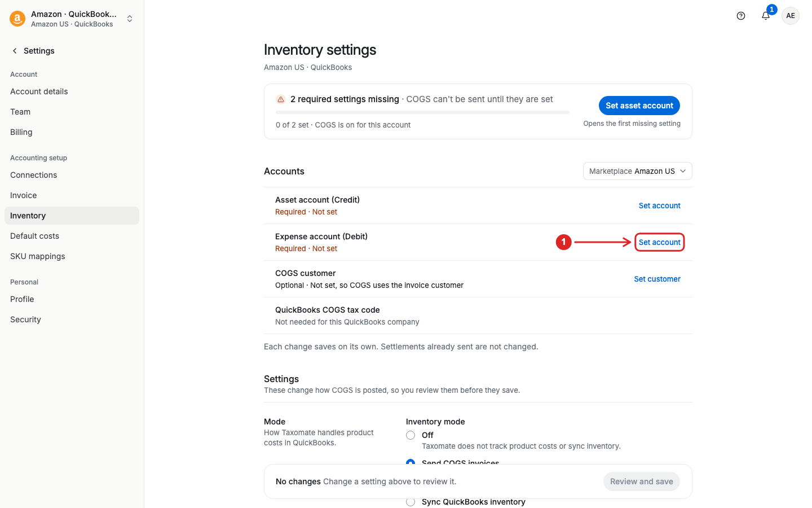Click 'Not needed for this QuickBooks company' text

click(x=347, y=322)
